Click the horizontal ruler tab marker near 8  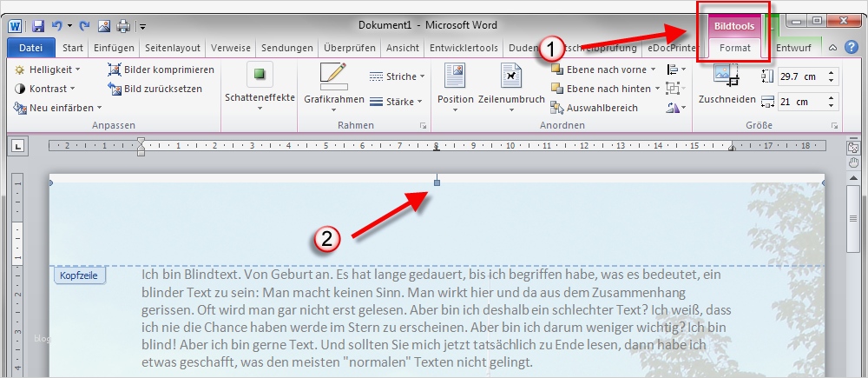tap(437, 148)
